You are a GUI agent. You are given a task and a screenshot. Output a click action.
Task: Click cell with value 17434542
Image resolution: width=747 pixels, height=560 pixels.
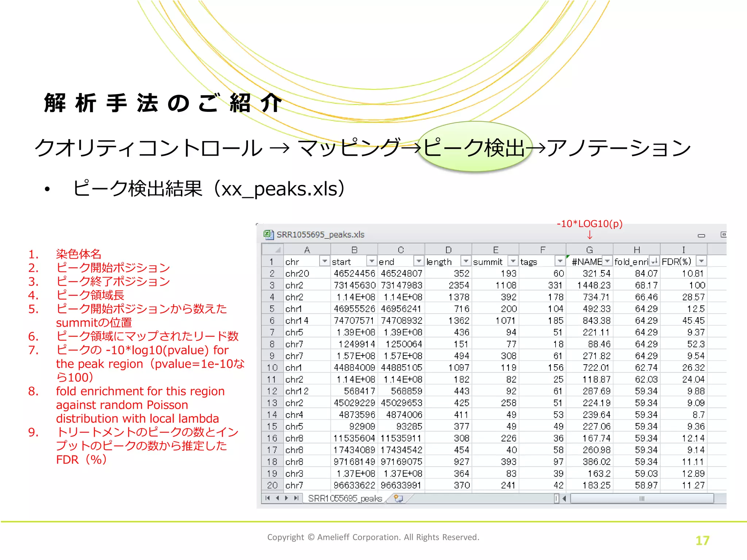click(401, 450)
